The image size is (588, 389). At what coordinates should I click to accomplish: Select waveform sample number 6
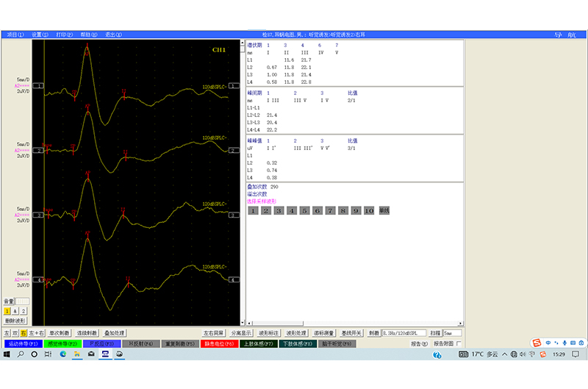[318, 210]
